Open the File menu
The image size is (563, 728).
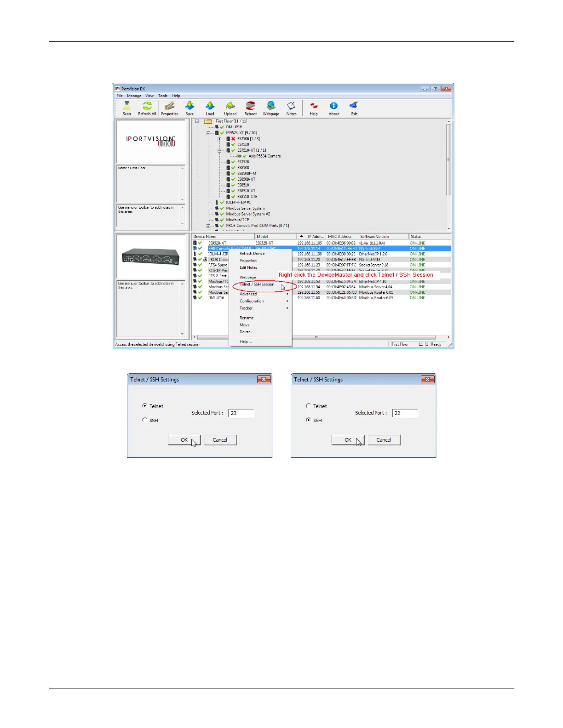(120, 96)
